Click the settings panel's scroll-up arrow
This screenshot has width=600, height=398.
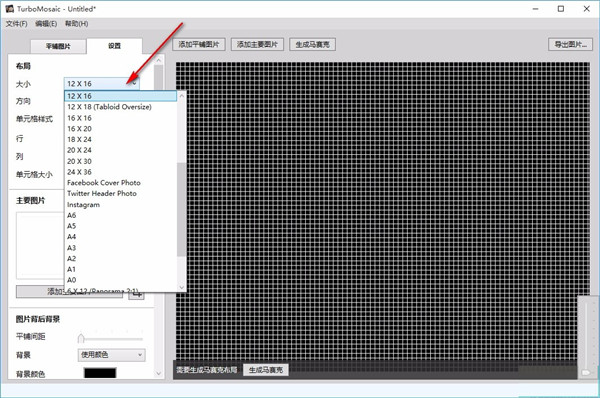[159, 60]
